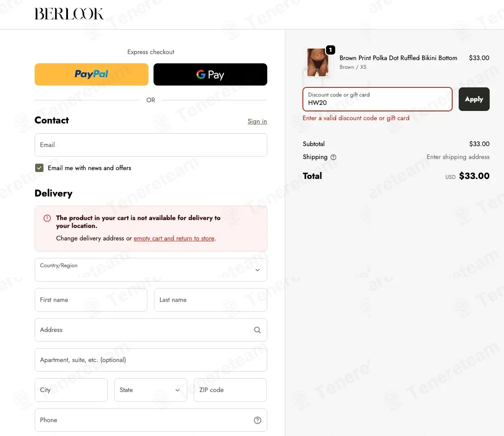
Task: Click the 'Enter a valid discount code' error
Action: pos(356,118)
